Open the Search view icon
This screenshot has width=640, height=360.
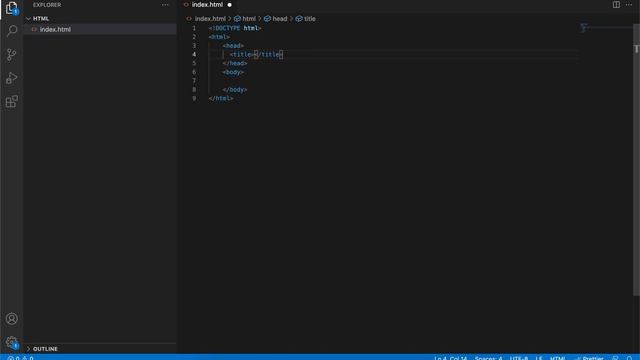pyautogui.click(x=11, y=31)
